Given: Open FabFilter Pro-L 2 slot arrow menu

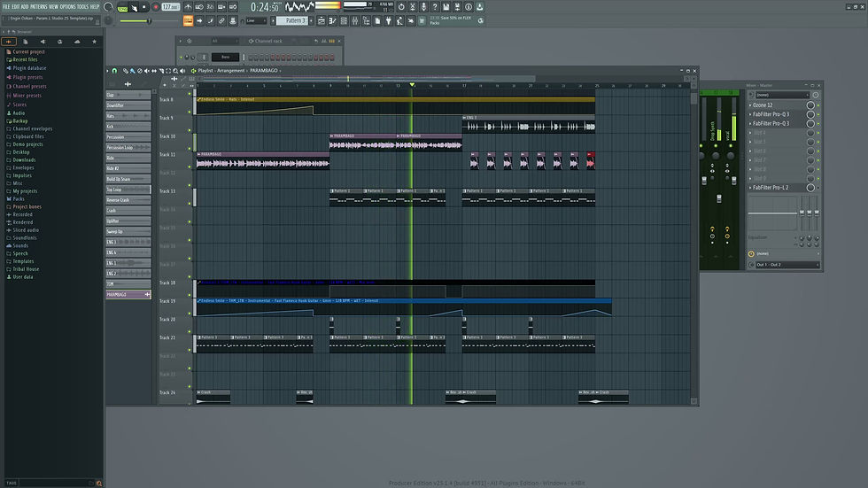Looking at the screenshot, I should click(750, 188).
